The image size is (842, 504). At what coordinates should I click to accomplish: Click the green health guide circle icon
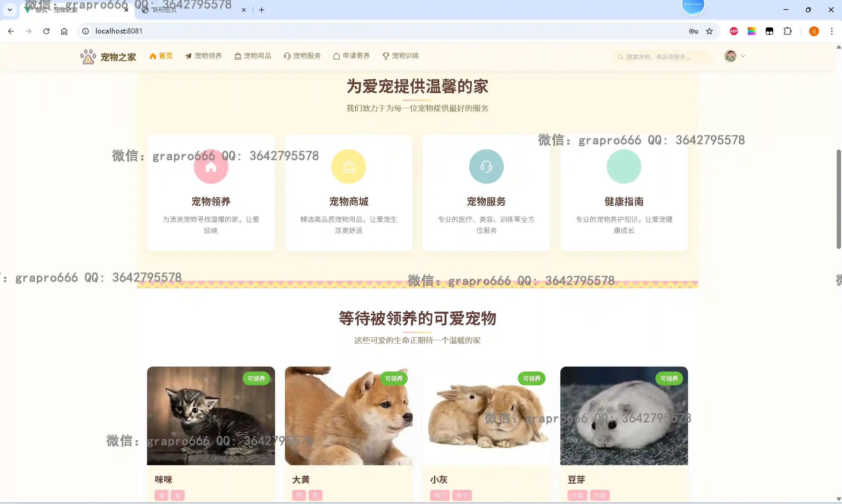tap(624, 167)
